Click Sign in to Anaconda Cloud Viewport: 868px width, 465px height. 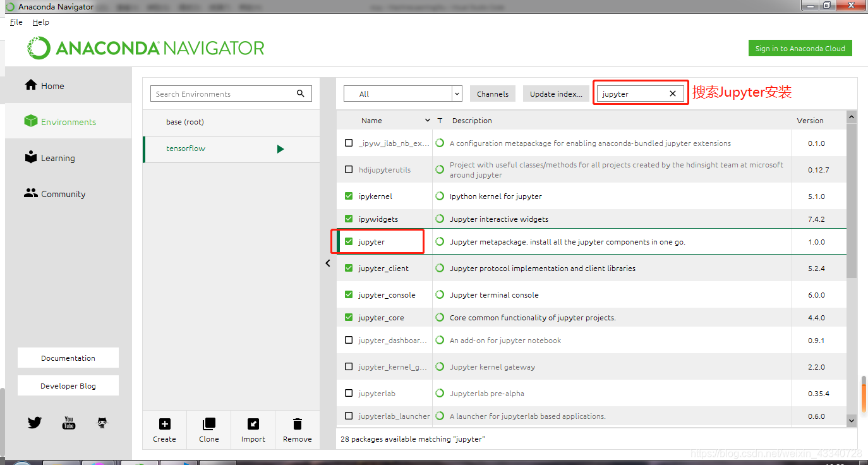tap(800, 49)
